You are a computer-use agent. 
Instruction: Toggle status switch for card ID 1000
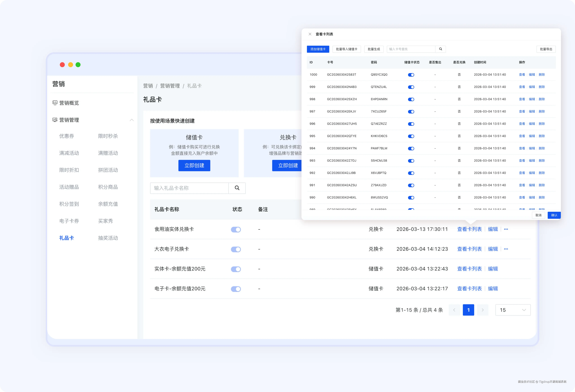click(x=411, y=75)
